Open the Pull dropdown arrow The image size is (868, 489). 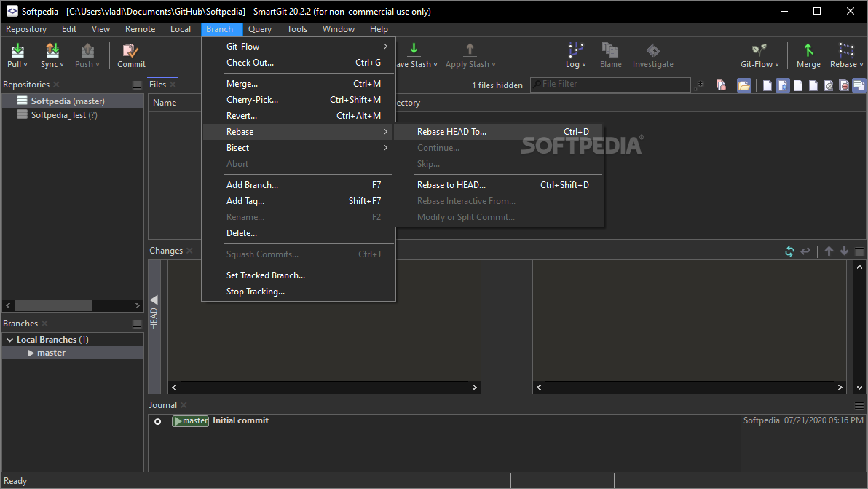tap(25, 65)
